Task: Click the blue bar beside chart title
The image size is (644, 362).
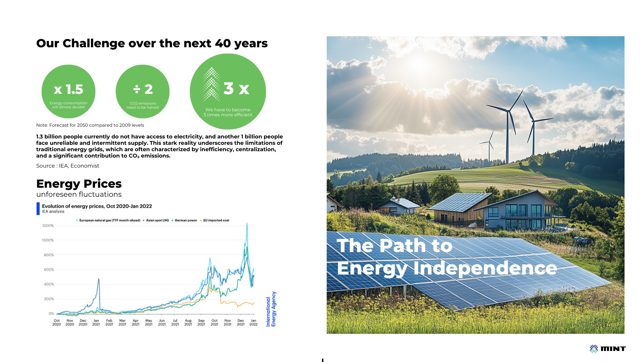Action: tap(38, 208)
